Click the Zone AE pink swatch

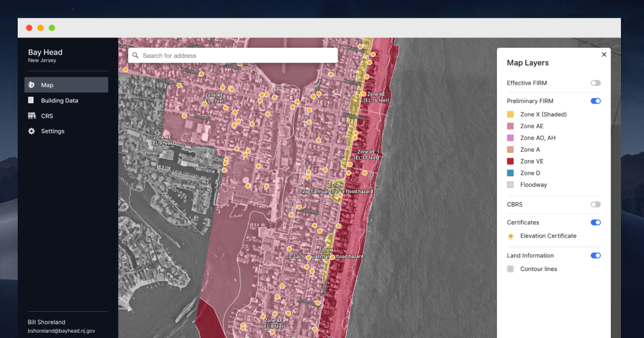(510, 126)
